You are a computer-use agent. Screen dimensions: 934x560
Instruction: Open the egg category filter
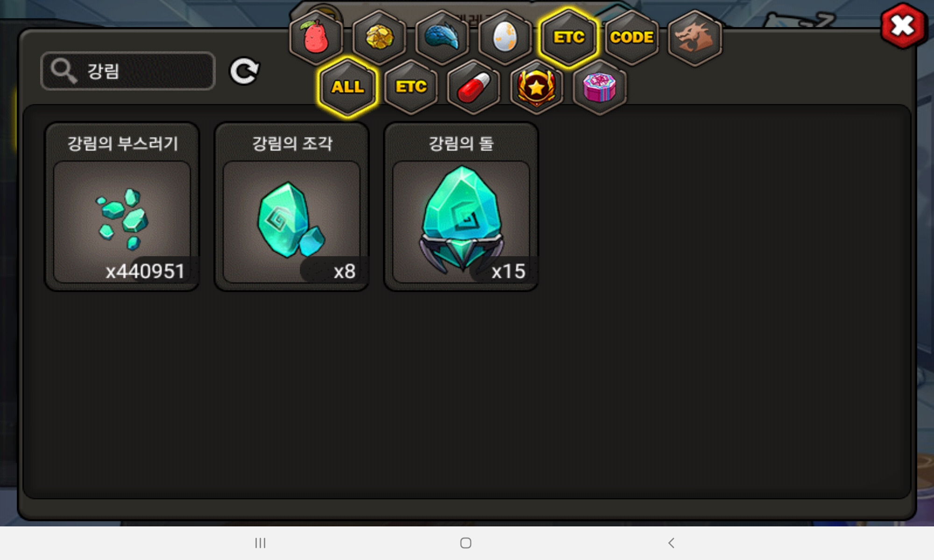click(505, 37)
